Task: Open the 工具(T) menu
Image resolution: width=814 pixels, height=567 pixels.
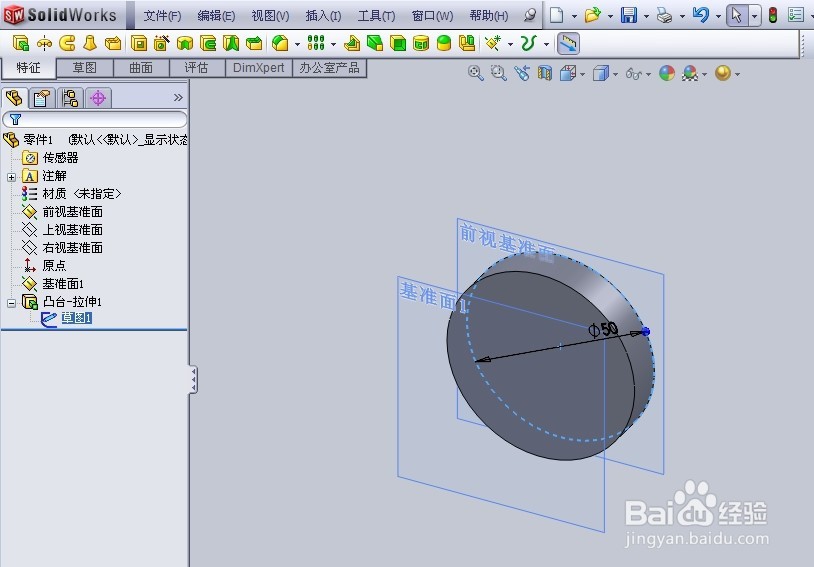Action: tap(376, 16)
